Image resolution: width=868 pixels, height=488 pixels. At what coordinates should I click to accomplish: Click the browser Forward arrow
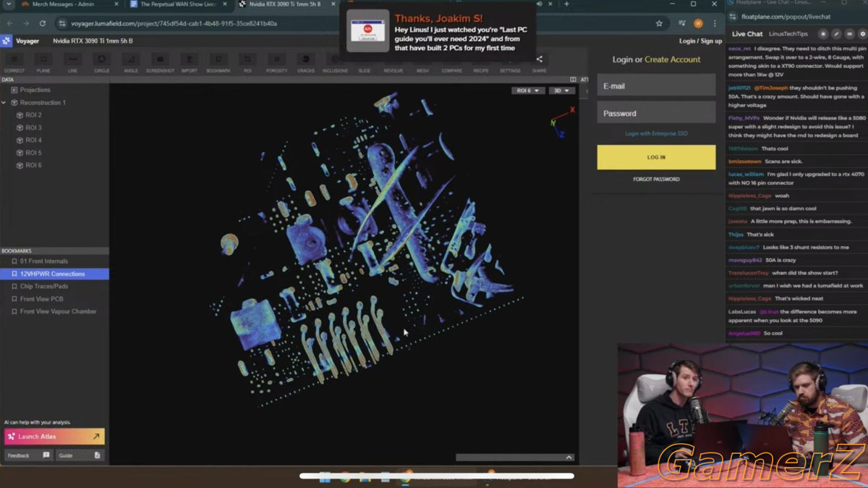26,23
